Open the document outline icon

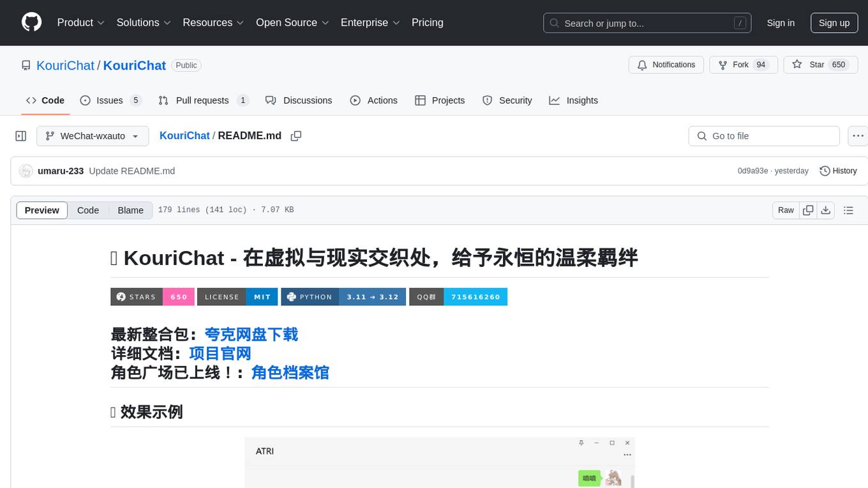[x=848, y=210]
